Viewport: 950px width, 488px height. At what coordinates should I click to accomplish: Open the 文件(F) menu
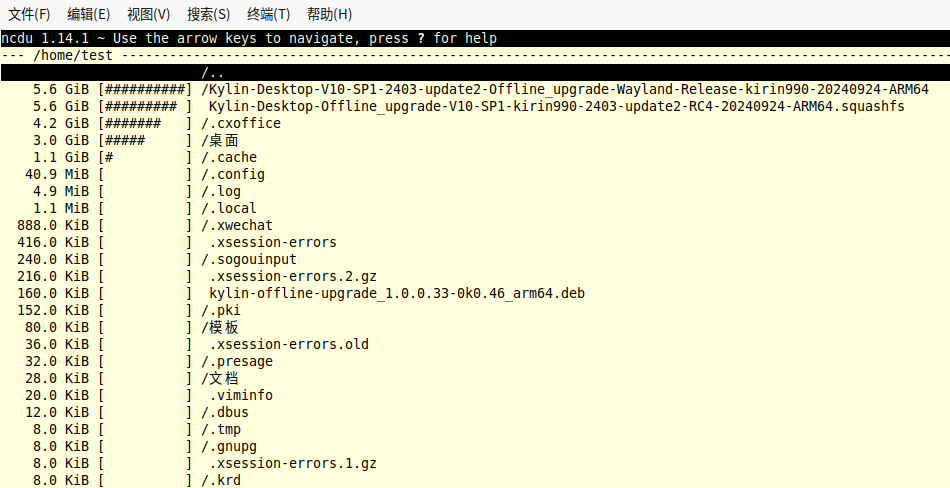pyautogui.click(x=29, y=14)
